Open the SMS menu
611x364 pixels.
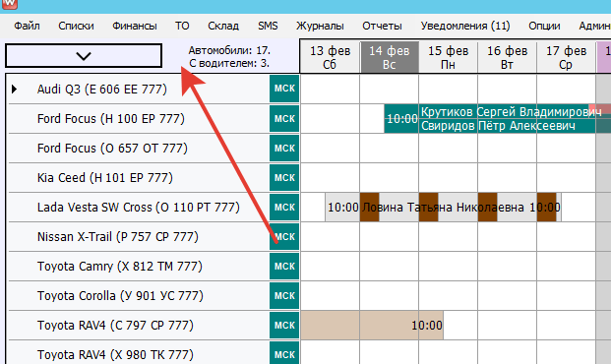(x=268, y=27)
